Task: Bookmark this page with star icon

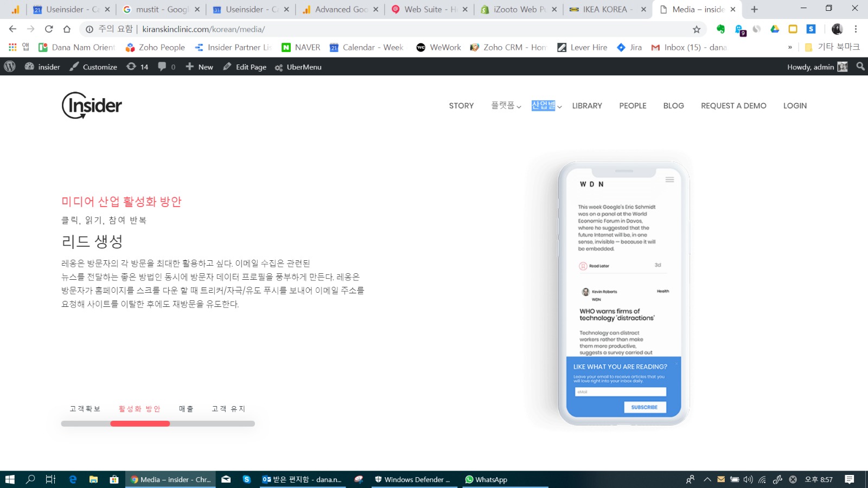Action: [697, 29]
